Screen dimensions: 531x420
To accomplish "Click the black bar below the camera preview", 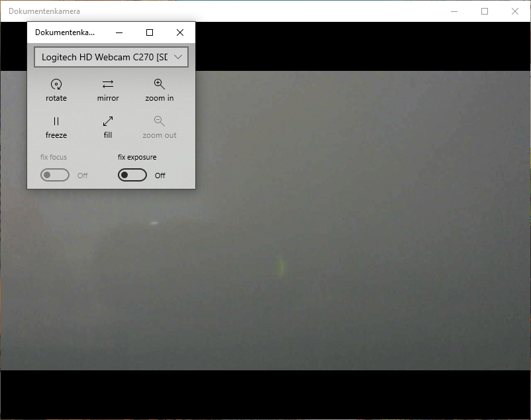I will (265, 394).
